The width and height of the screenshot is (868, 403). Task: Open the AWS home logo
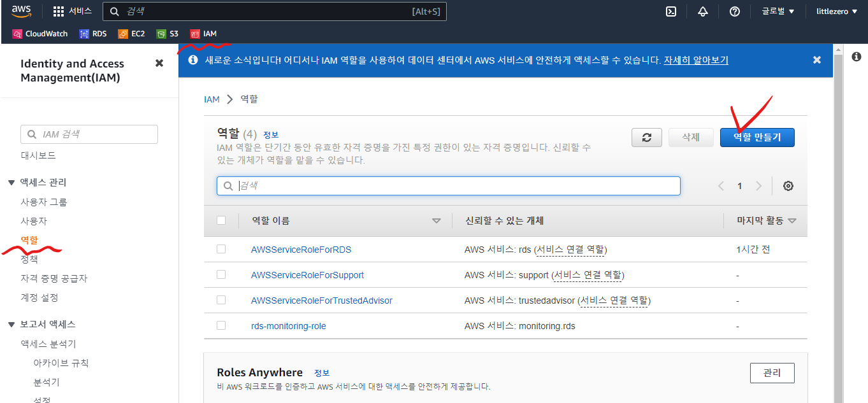point(21,11)
